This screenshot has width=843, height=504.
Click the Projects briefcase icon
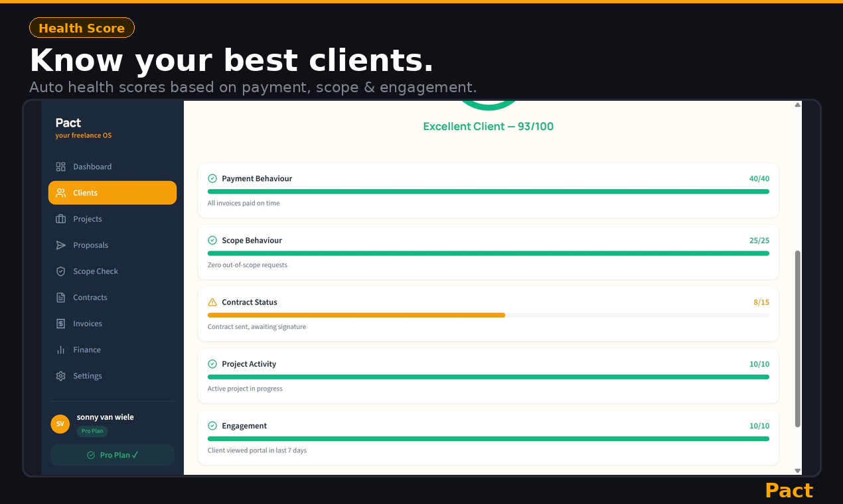[x=60, y=219]
